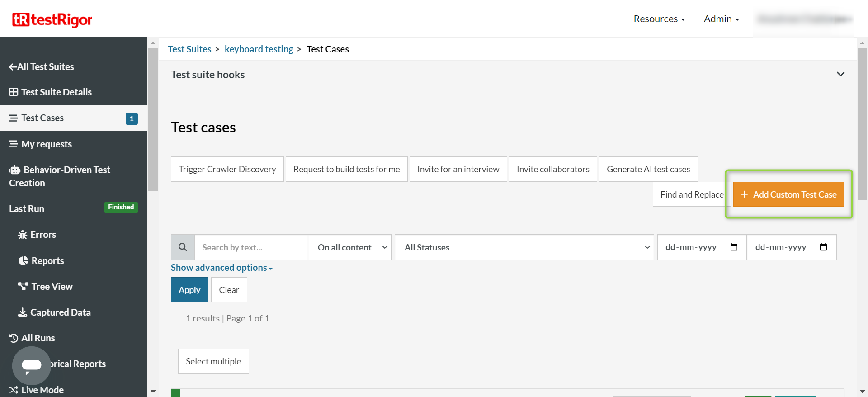Open the All Statuses dropdown
The width and height of the screenshot is (868, 397).
point(524,247)
